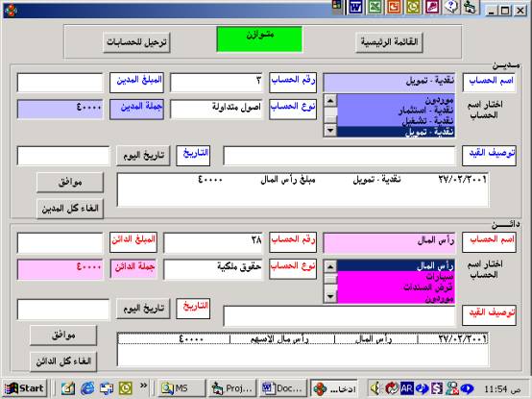This screenshot has width=532, height=399.
Task: Click the network computers icon in the shortcut bar
Action: [471, 7]
